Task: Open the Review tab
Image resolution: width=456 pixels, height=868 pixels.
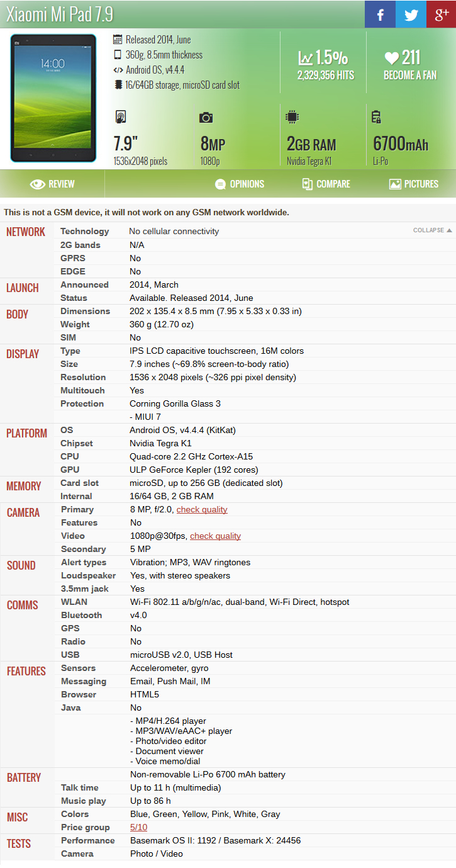Action: [x=53, y=184]
